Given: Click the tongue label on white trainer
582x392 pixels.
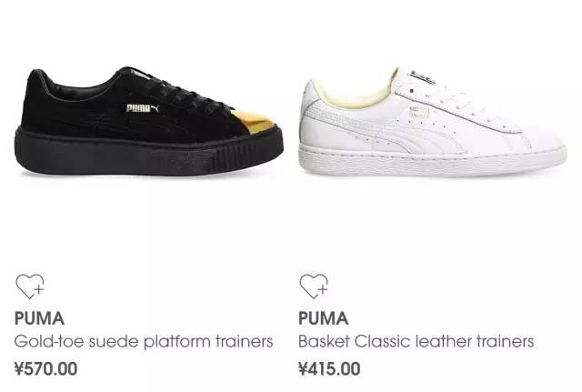Looking at the screenshot, I should pos(422,76).
